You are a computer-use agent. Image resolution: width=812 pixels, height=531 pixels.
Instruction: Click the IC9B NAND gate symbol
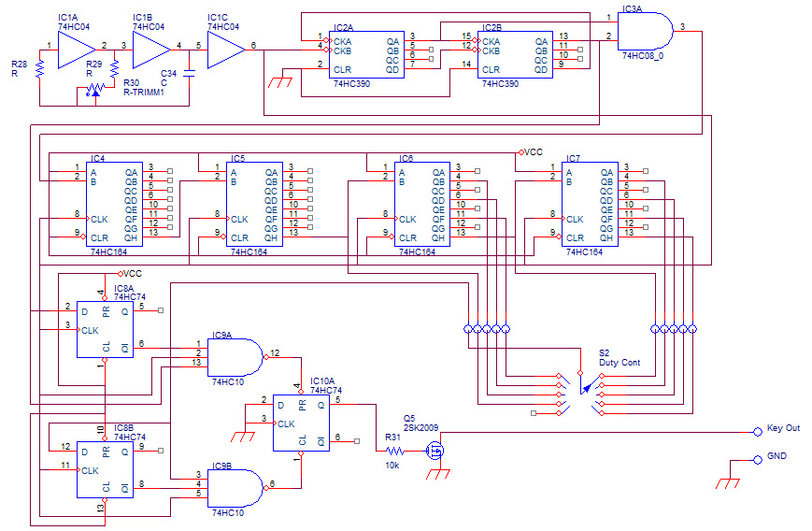pyautogui.click(x=235, y=488)
